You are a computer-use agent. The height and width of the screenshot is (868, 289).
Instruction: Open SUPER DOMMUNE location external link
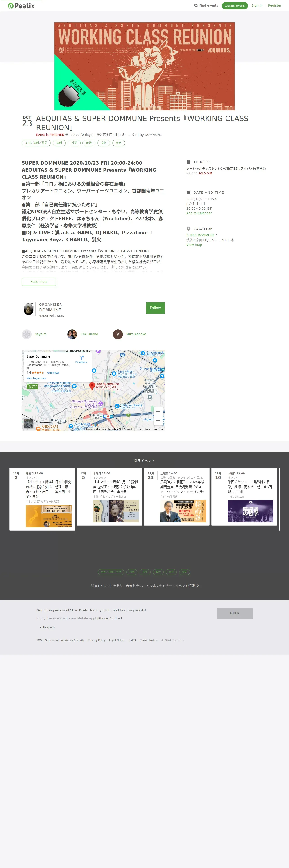pyautogui.click(x=202, y=235)
